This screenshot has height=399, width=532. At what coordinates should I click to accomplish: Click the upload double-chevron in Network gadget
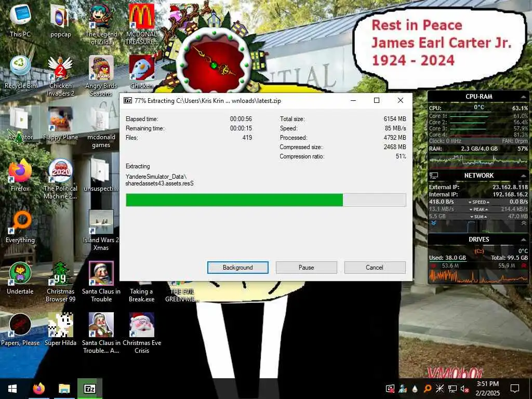coord(524,223)
